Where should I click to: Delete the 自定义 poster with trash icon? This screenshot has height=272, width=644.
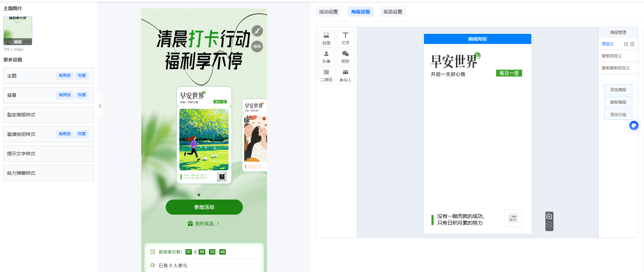coord(632,44)
